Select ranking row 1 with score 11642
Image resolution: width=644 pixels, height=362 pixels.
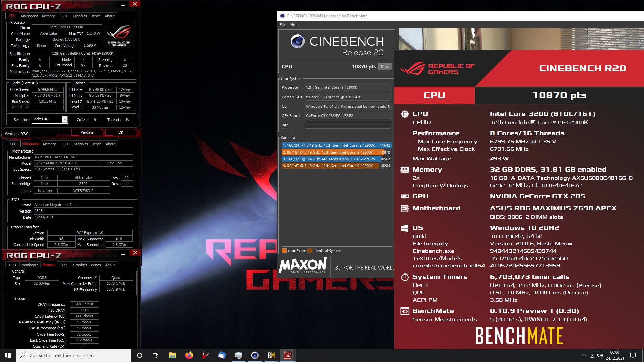click(336, 145)
